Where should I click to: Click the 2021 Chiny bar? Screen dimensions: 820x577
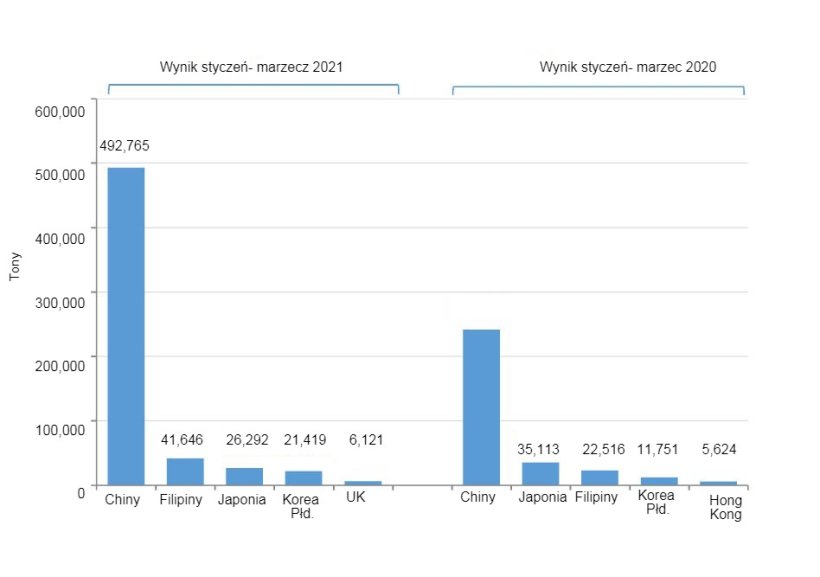(x=126, y=326)
